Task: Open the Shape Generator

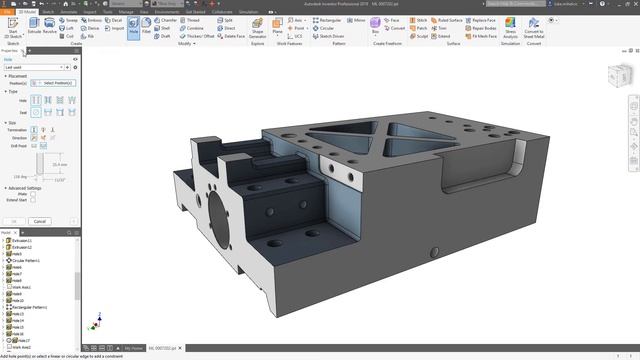Action: [258, 28]
